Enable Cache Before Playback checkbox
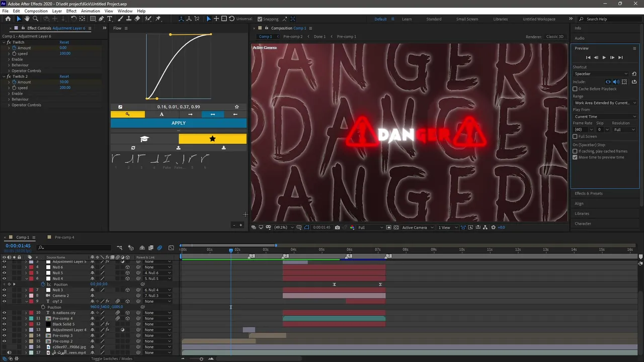Image resolution: width=644 pixels, height=362 pixels. click(x=575, y=89)
